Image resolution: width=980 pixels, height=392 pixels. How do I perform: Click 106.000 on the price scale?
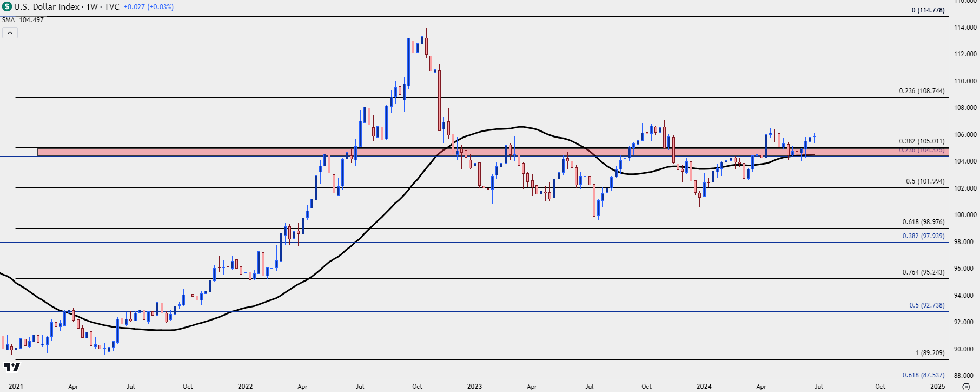click(x=965, y=135)
